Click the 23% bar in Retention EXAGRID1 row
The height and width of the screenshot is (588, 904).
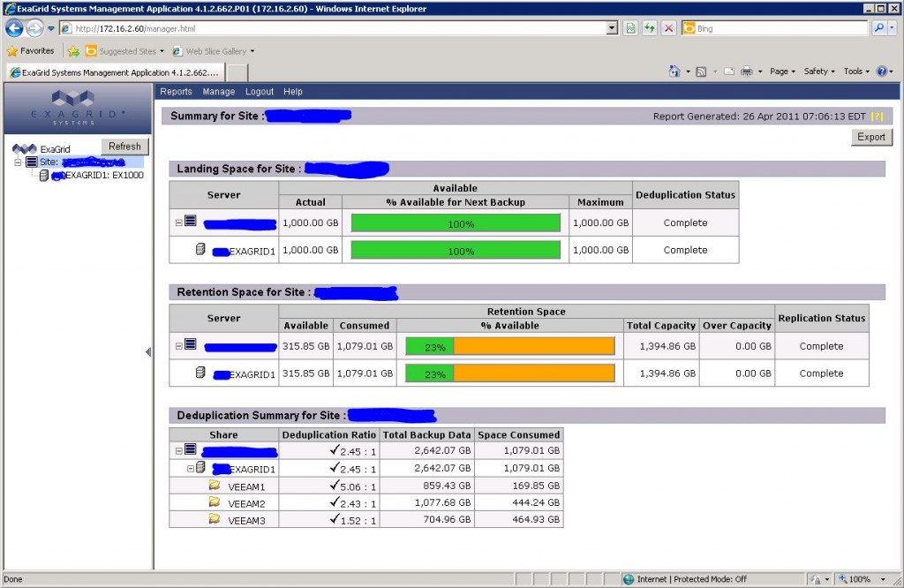[510, 373]
